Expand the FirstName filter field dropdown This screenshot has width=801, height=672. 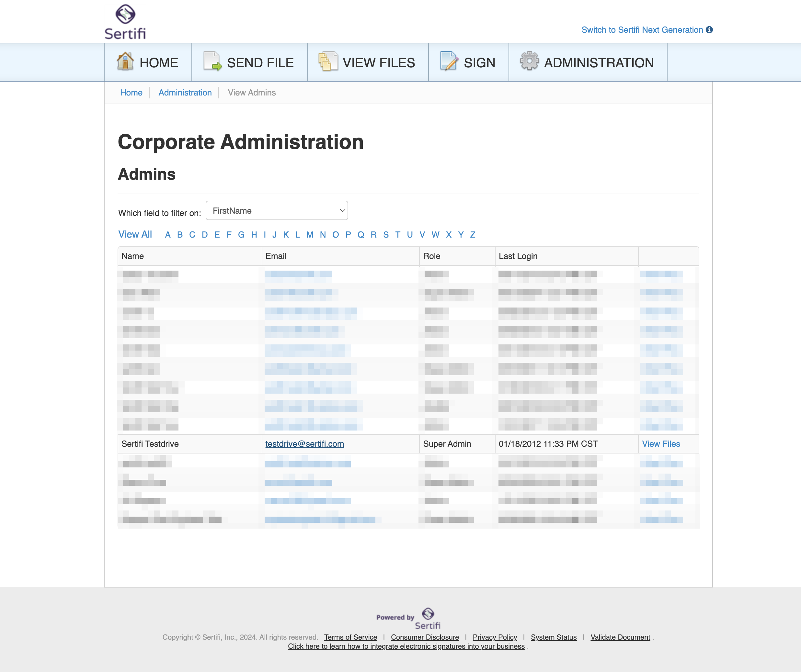click(x=277, y=210)
